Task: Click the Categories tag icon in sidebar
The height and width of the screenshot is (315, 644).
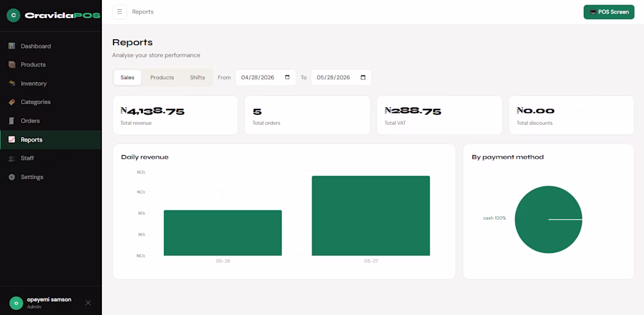Action: [12, 102]
